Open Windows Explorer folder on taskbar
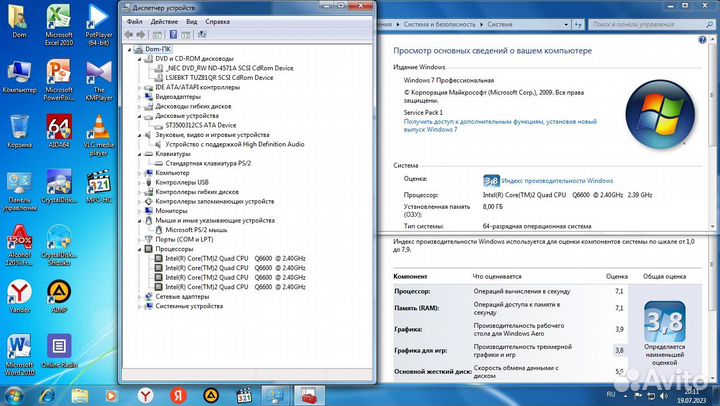720x406 pixels. pyautogui.click(x=79, y=395)
